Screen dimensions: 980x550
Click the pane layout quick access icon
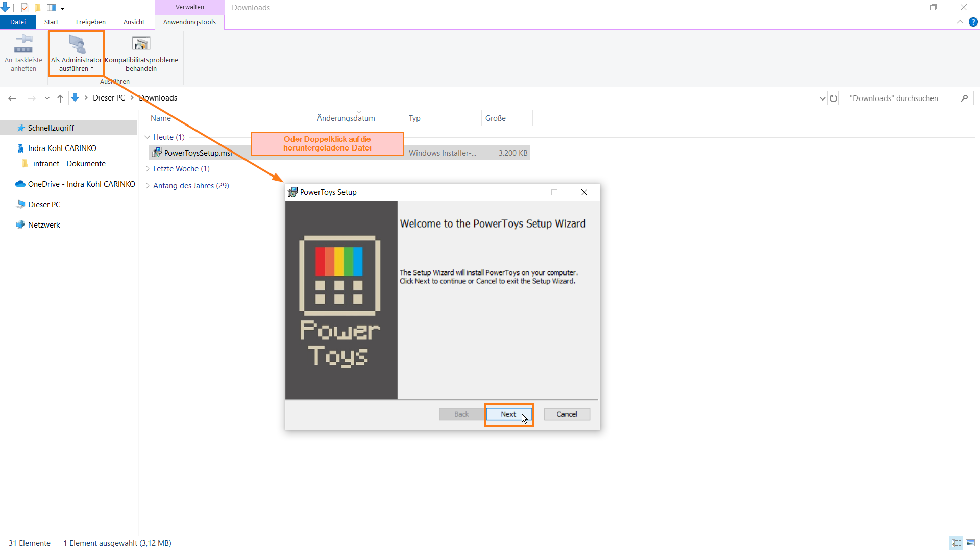(52, 8)
